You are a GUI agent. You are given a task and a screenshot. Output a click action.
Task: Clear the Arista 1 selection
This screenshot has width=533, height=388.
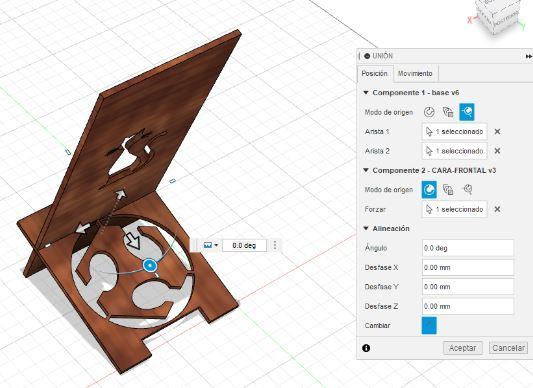[x=497, y=132]
